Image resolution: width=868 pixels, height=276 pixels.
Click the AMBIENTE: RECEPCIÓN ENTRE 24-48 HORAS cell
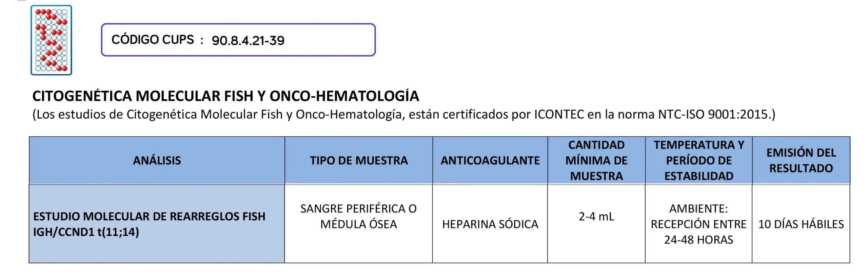698,224
